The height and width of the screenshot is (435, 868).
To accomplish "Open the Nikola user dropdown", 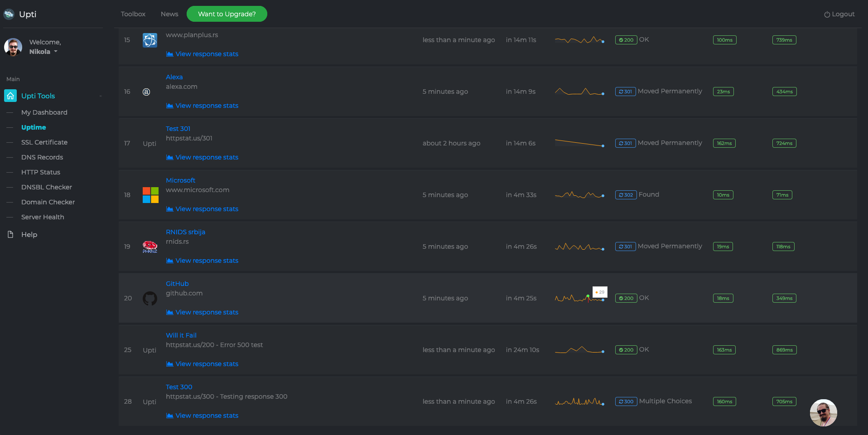I will (43, 52).
